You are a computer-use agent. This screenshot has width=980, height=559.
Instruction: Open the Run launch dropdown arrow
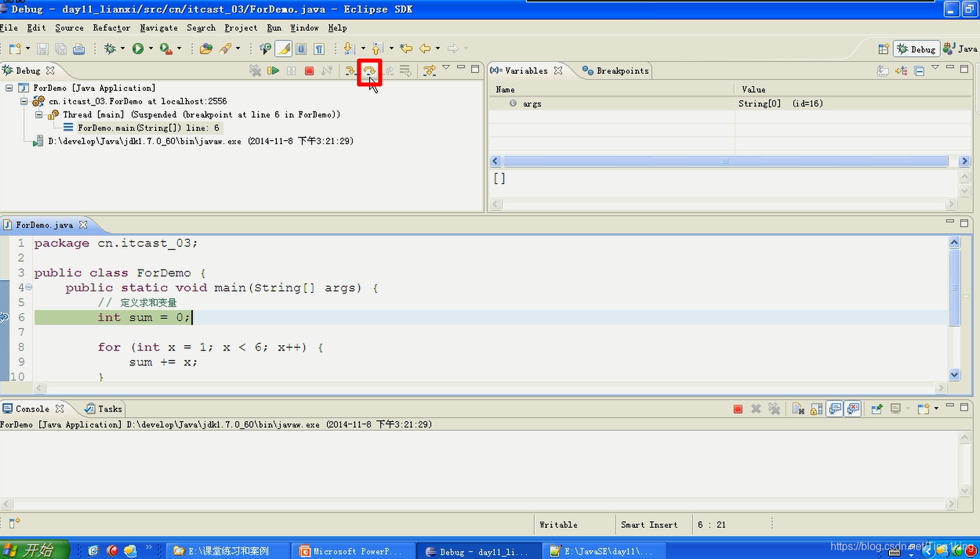click(x=151, y=48)
